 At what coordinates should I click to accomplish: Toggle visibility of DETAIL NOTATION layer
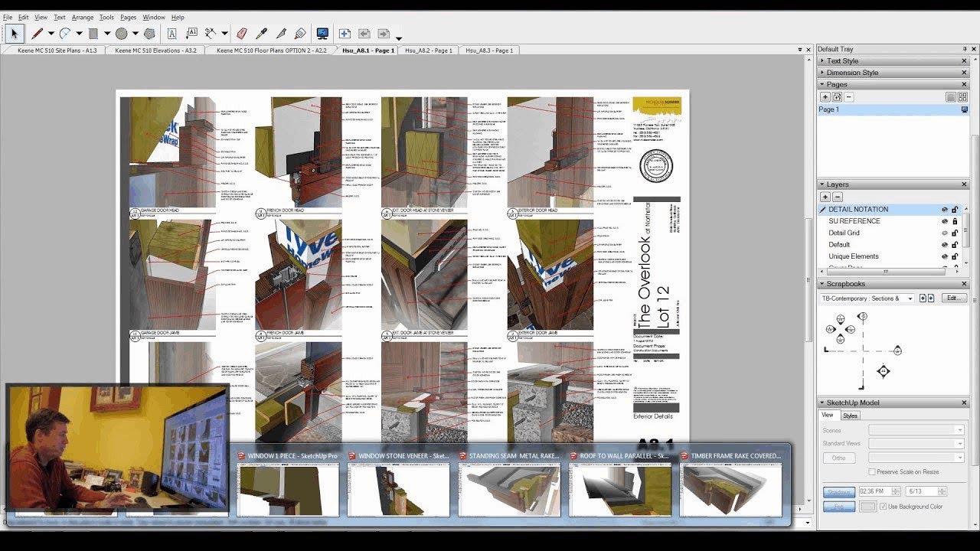click(x=944, y=210)
